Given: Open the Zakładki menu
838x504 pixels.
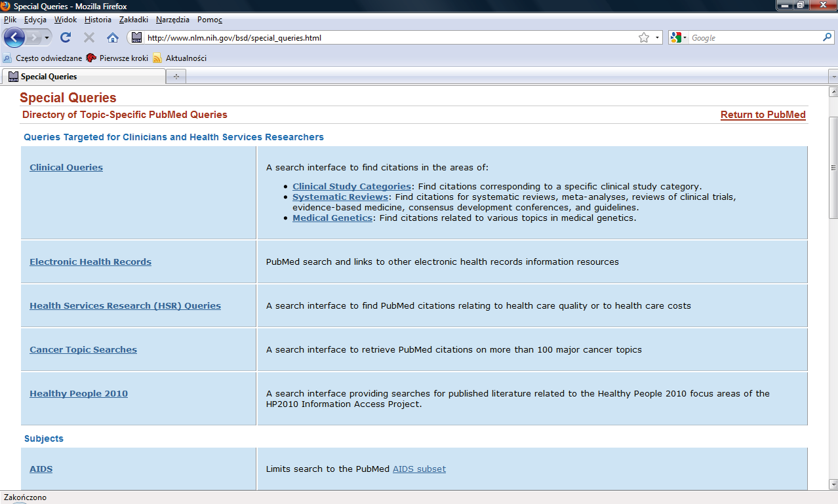Looking at the screenshot, I should tap(134, 20).
